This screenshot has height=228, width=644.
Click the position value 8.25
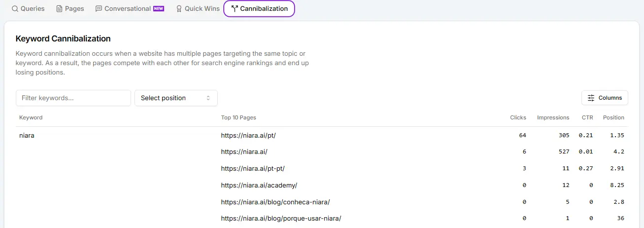(617, 185)
